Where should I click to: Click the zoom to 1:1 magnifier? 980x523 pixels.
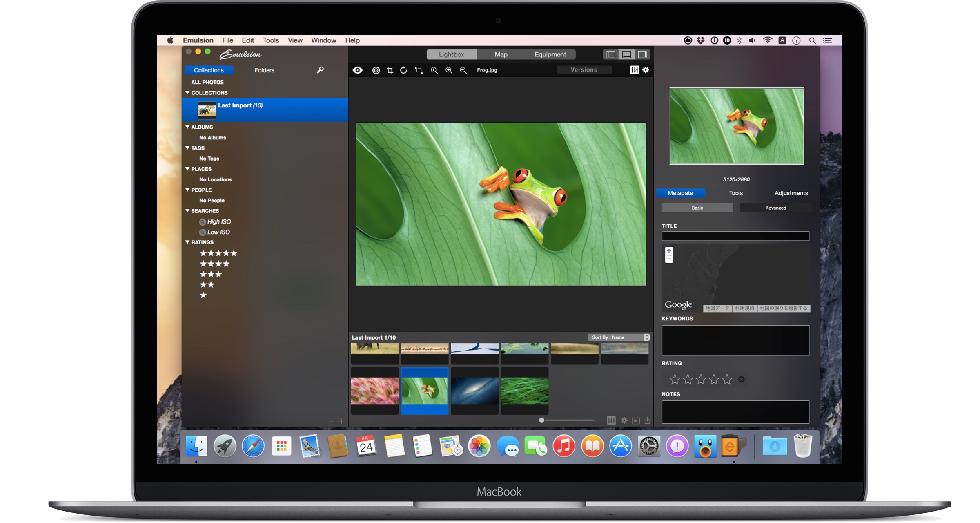(x=434, y=70)
